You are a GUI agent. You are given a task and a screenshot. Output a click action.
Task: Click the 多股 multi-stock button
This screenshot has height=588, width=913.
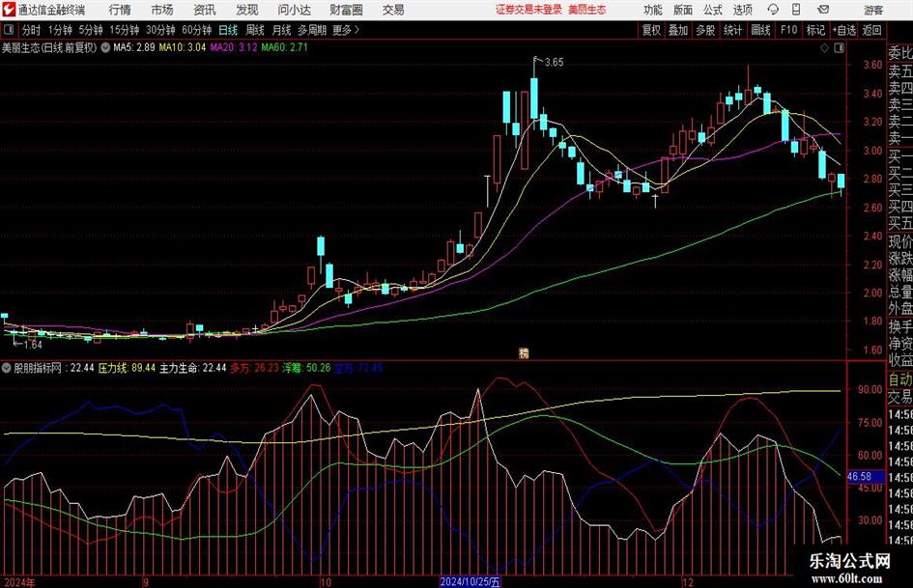coord(705,30)
